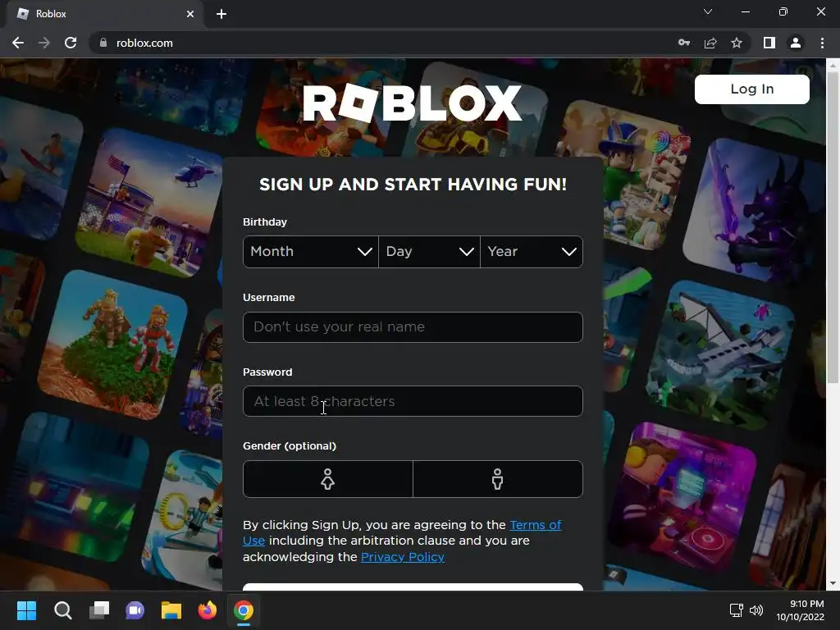Select the male gender icon

click(498, 479)
